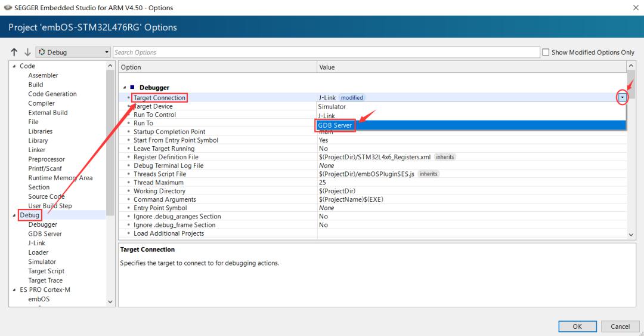Select External Build tree item
This screenshot has width=644, height=336.
(48, 112)
